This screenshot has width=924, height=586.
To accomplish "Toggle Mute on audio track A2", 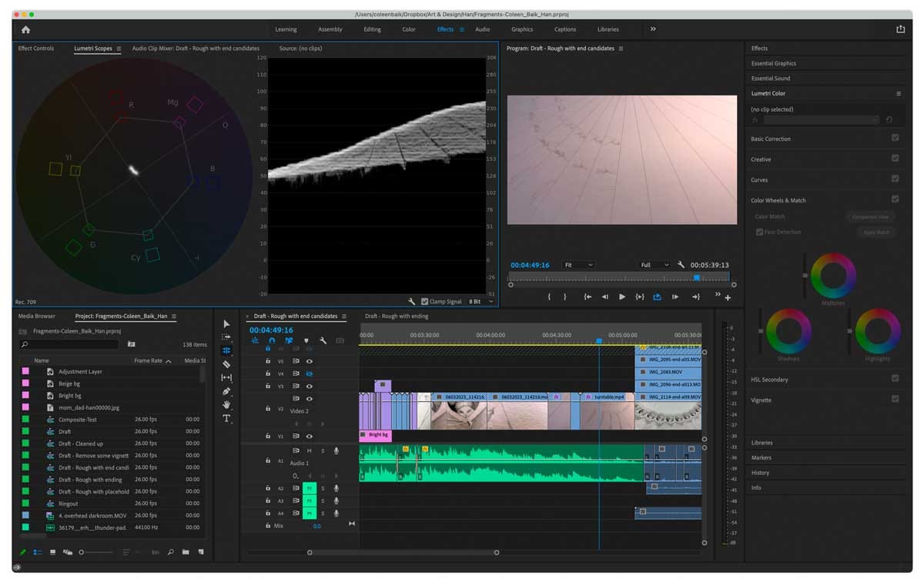I will [310, 488].
